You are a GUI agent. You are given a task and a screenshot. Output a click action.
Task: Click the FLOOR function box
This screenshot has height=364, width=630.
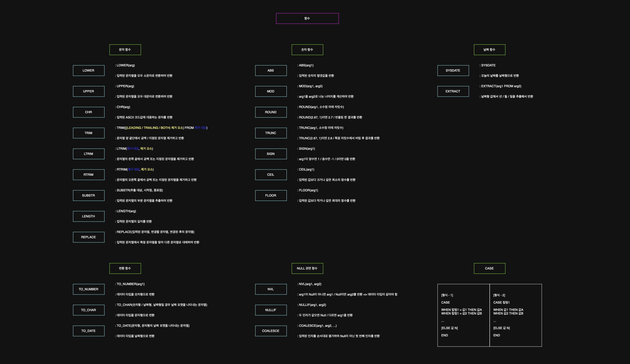tap(271, 196)
